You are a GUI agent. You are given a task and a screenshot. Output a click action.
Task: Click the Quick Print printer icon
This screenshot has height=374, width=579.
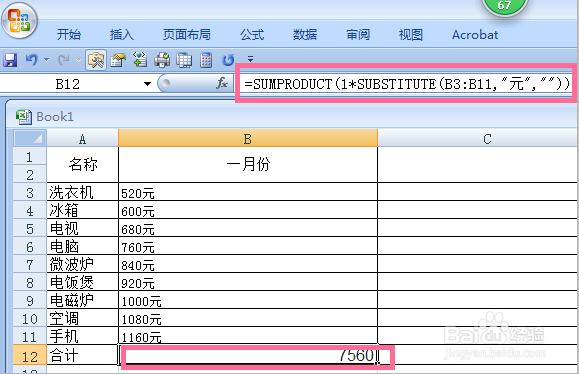click(162, 60)
